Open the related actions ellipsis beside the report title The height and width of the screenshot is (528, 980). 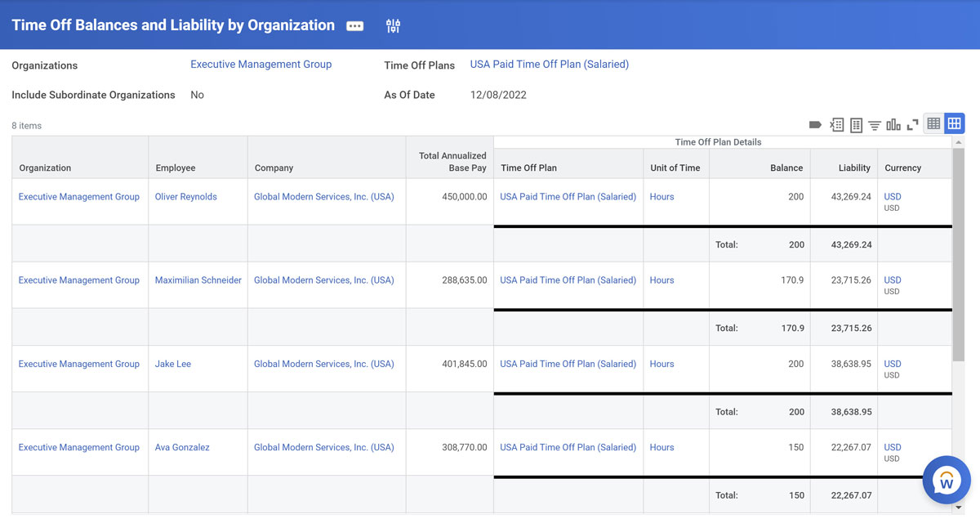354,26
